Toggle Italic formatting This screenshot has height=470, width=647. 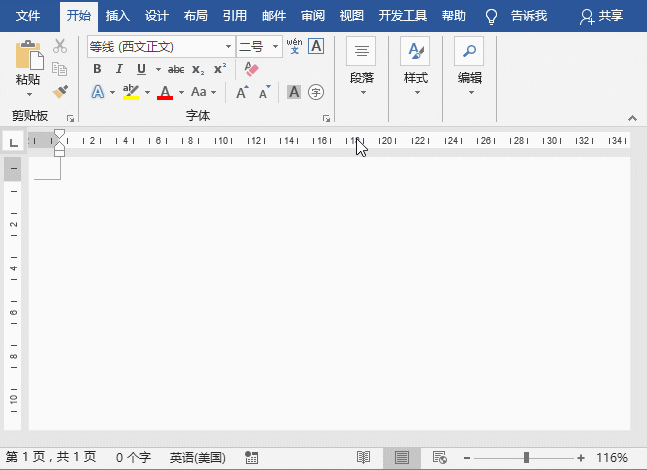[x=119, y=69]
